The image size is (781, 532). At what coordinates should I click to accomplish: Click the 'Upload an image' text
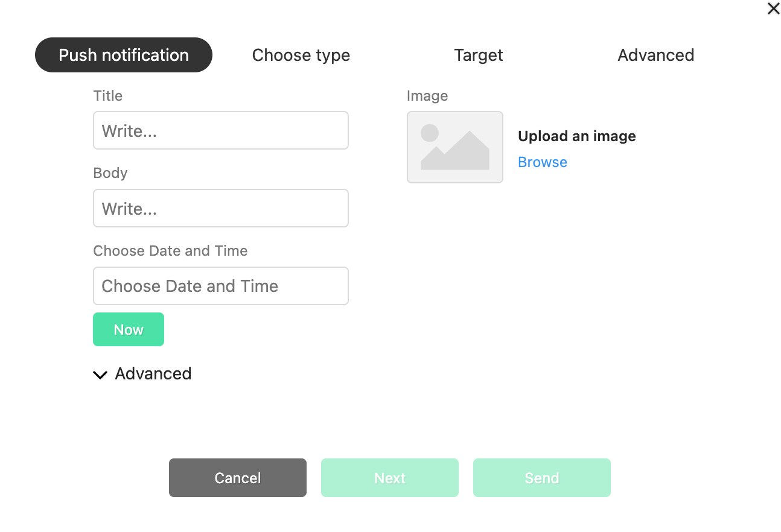[x=577, y=136]
